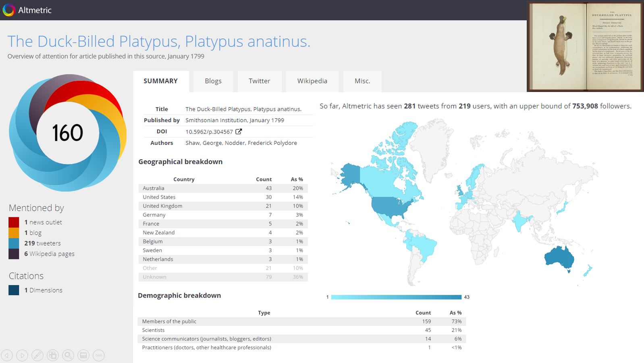Open the '6 Wikipedia pages' mention link
644x363 pixels.
coord(49,254)
